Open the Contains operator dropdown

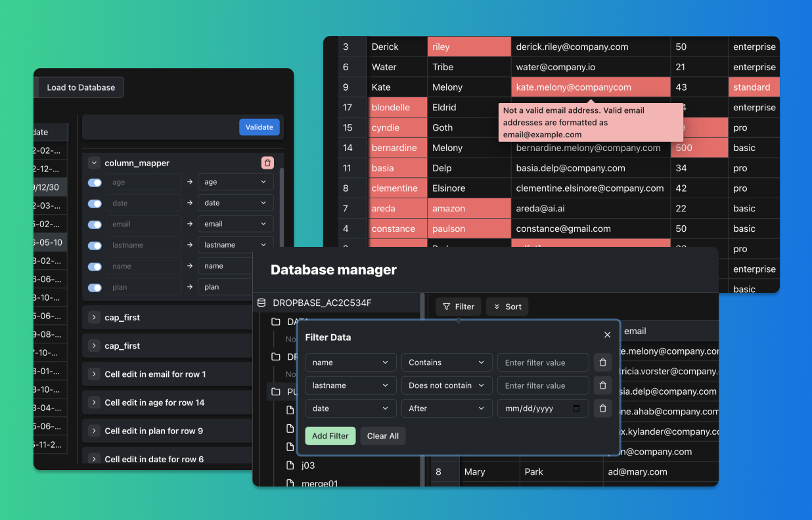[x=447, y=362]
